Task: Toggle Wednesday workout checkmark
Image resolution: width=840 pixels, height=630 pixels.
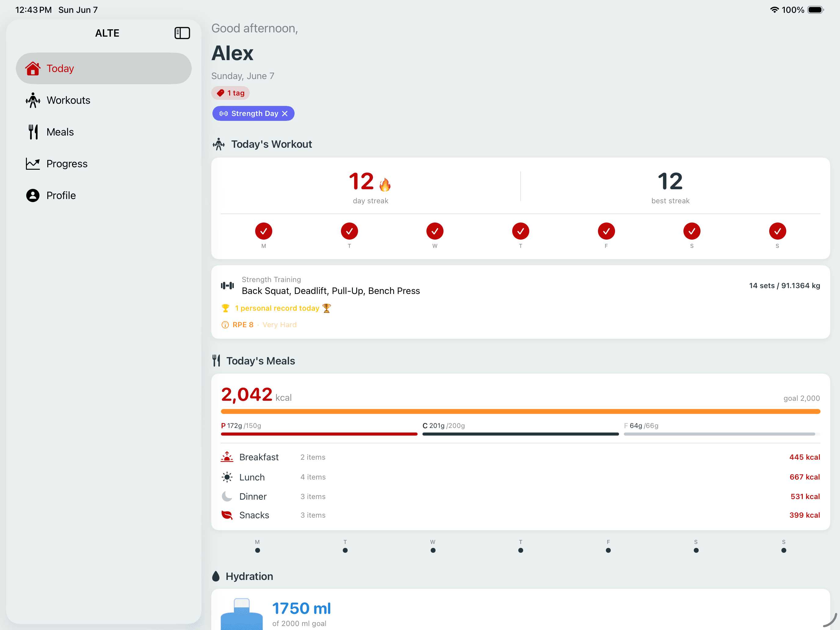Action: (435, 231)
